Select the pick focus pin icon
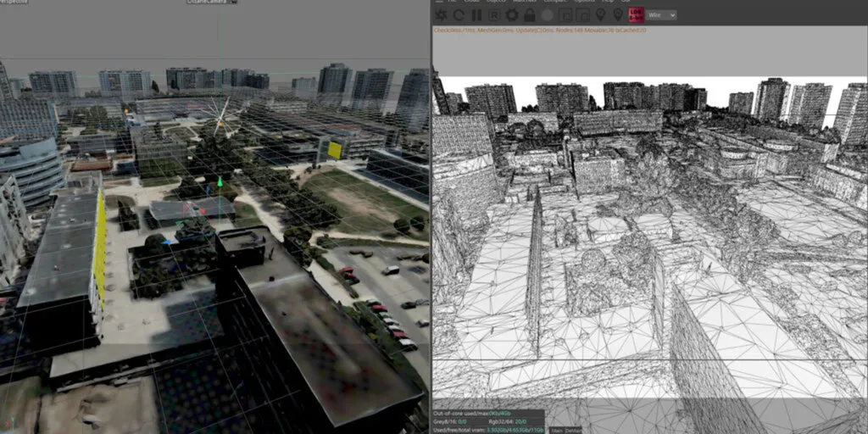The image size is (868, 434). coord(601,15)
